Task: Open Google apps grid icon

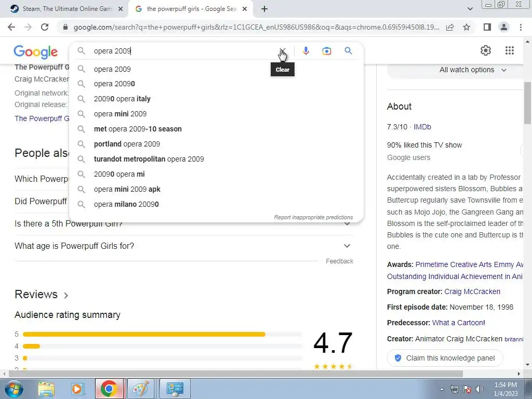Action: coord(509,50)
